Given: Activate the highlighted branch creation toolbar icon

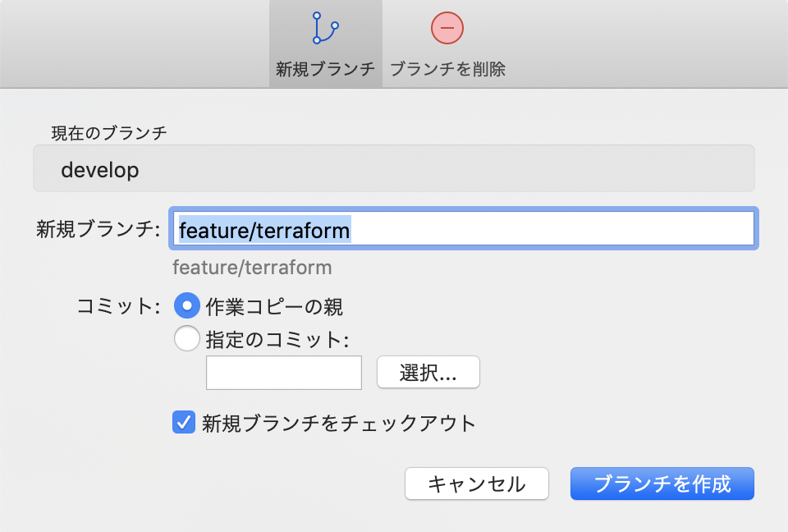Looking at the screenshot, I should coord(325,29).
